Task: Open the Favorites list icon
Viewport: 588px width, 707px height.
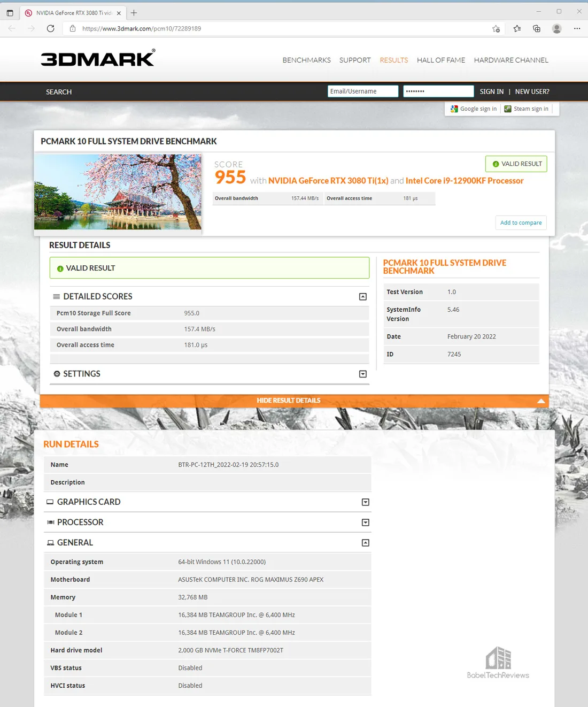Action: coord(517,28)
